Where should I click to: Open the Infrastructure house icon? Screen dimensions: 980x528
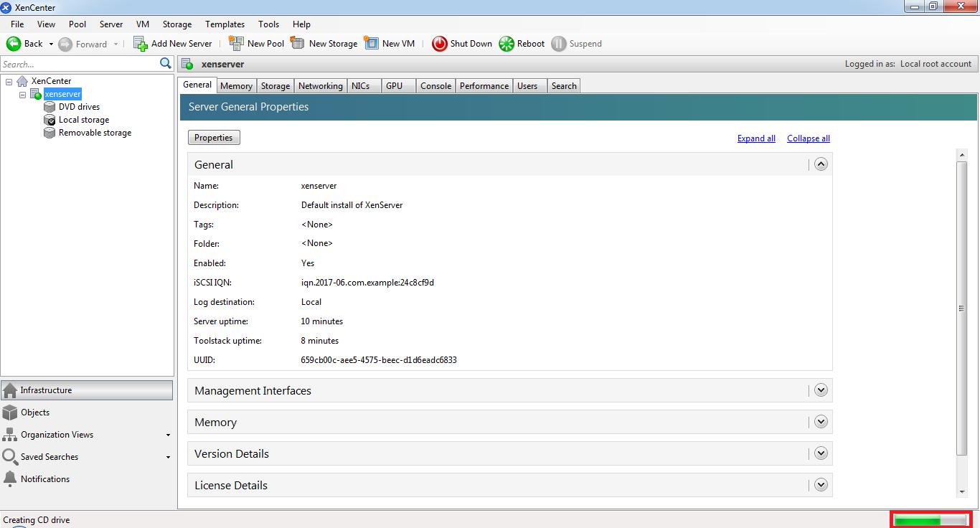(x=10, y=390)
